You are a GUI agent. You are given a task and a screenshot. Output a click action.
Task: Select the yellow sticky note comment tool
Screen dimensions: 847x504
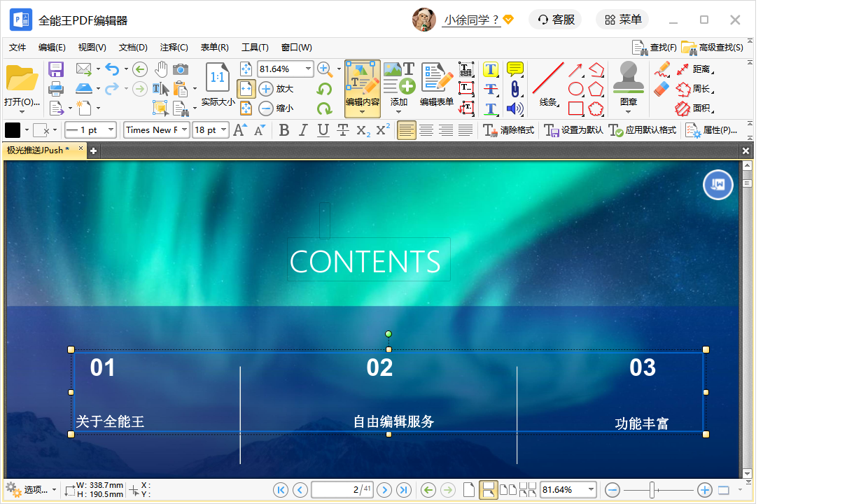coord(514,69)
